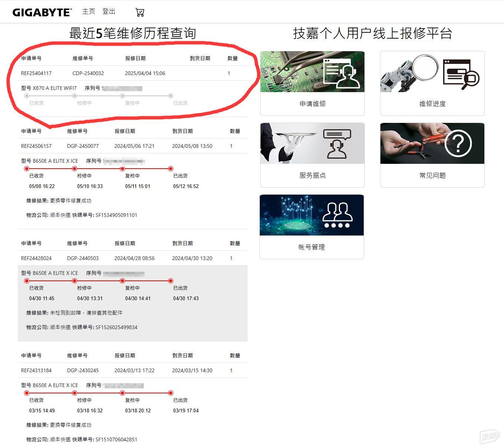The image size is (504, 448).
Task: Open the 常见问题 card image
Action: pyautogui.click(x=432, y=143)
